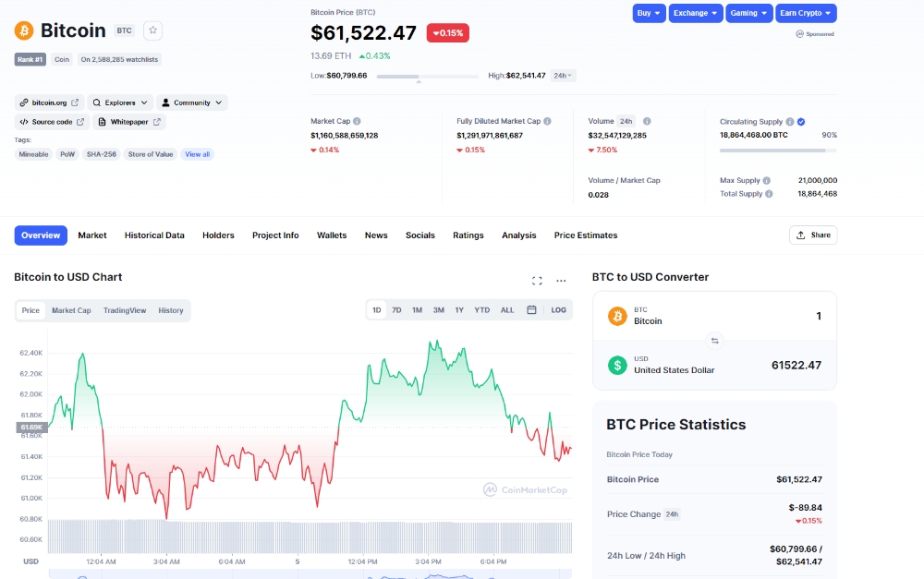Click the blue verified badge by Circulating Supply

[x=801, y=122]
